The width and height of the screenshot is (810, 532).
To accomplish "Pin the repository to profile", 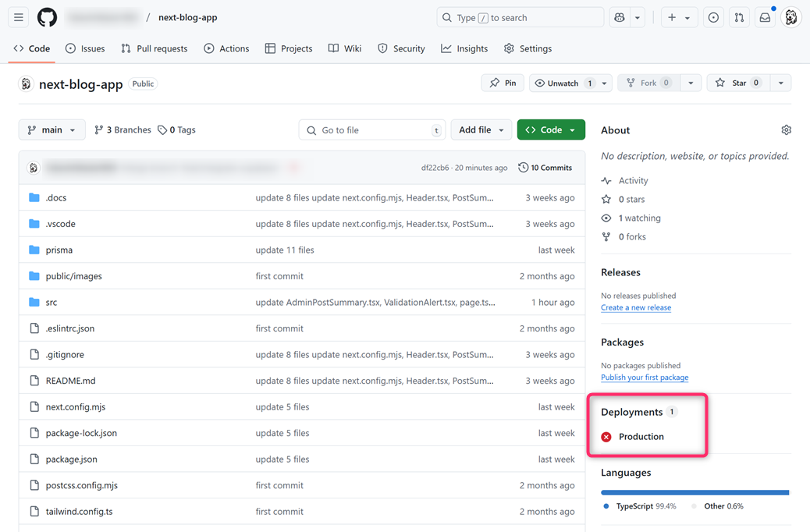I will click(503, 83).
